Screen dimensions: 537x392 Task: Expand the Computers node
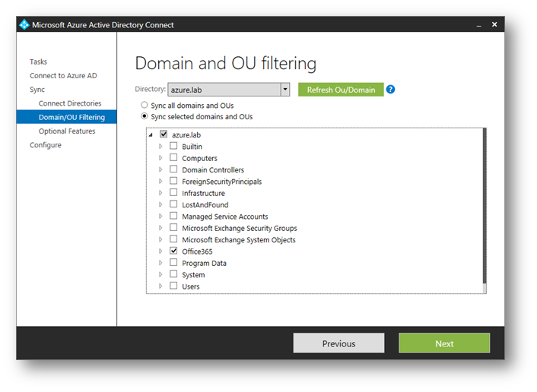point(160,158)
